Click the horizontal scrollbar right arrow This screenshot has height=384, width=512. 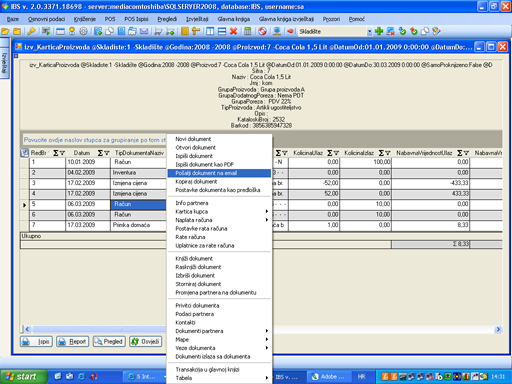pyautogui.click(x=498, y=329)
